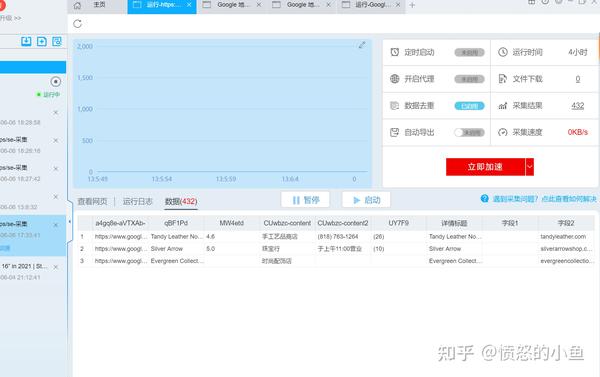Click the 0KB/s collection speed value
Viewport: 600px width, 377px height.
(578, 132)
